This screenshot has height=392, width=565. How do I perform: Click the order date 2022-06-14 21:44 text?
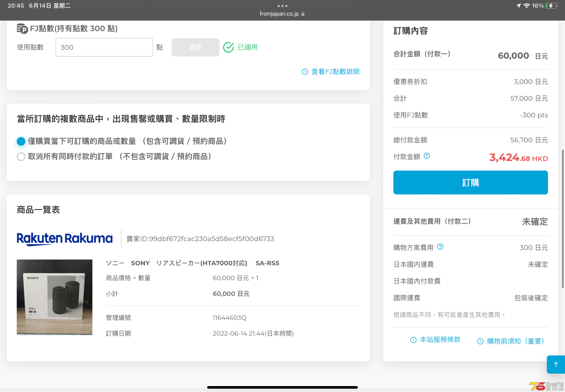[253, 334]
